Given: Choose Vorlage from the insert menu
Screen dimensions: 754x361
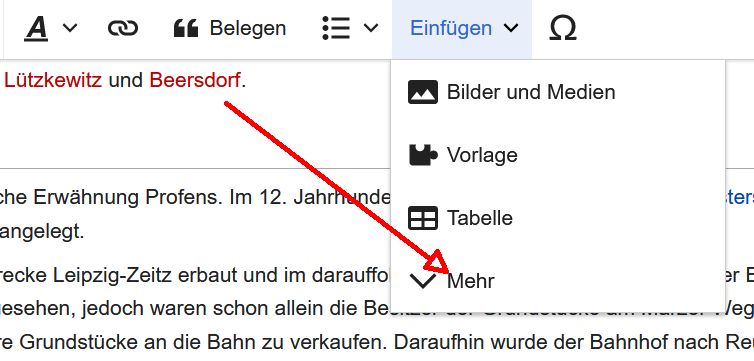Looking at the screenshot, I should [x=558, y=155].
